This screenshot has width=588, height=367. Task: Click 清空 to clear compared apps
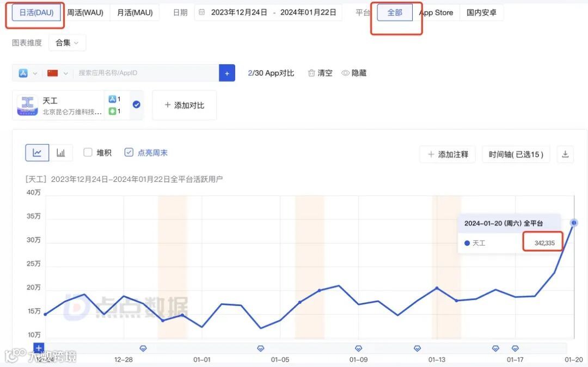coord(320,73)
